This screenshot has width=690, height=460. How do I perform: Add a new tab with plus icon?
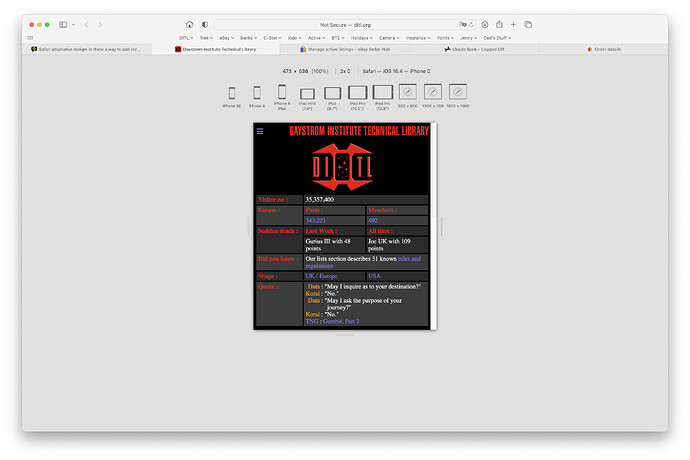(x=513, y=25)
